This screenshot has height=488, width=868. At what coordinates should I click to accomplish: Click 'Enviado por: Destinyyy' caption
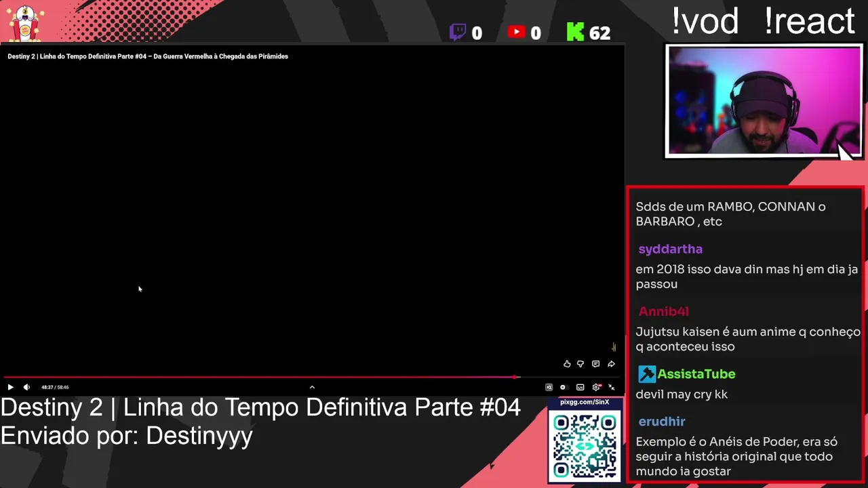(126, 435)
